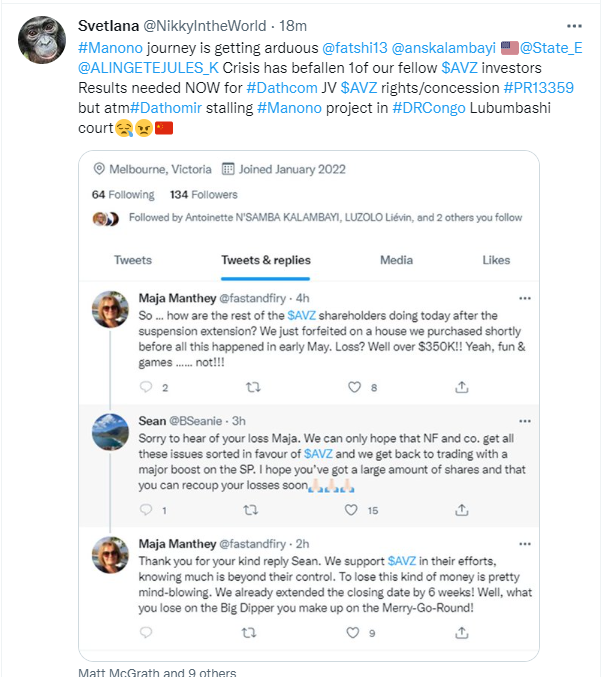This screenshot has height=677, width=612.
Task: Share Maja's first tweet via share icon
Action: [x=461, y=387]
